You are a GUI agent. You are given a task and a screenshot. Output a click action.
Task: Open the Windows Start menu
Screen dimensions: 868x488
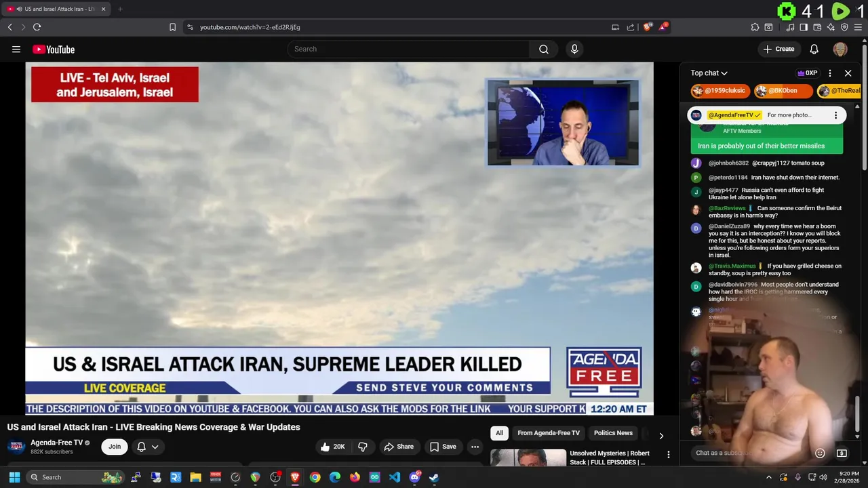(14, 477)
